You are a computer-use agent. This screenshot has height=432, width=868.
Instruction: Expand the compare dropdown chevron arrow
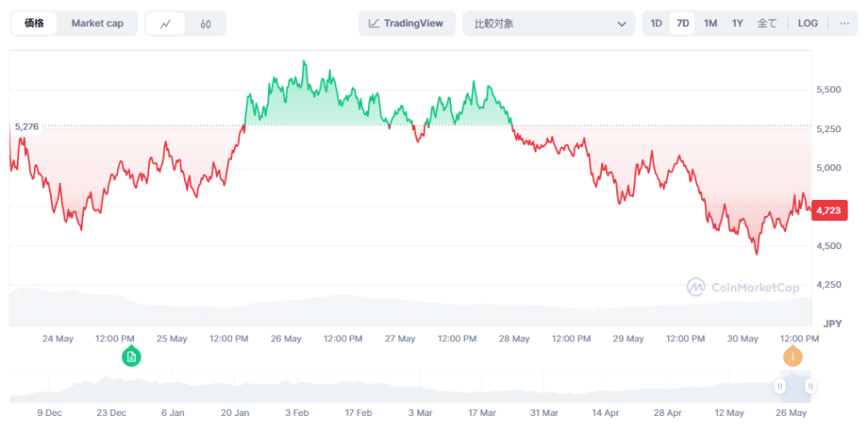pos(622,24)
